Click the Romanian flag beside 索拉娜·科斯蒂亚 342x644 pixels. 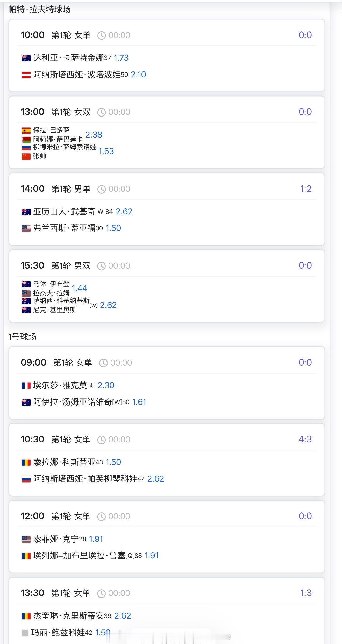click(26, 462)
